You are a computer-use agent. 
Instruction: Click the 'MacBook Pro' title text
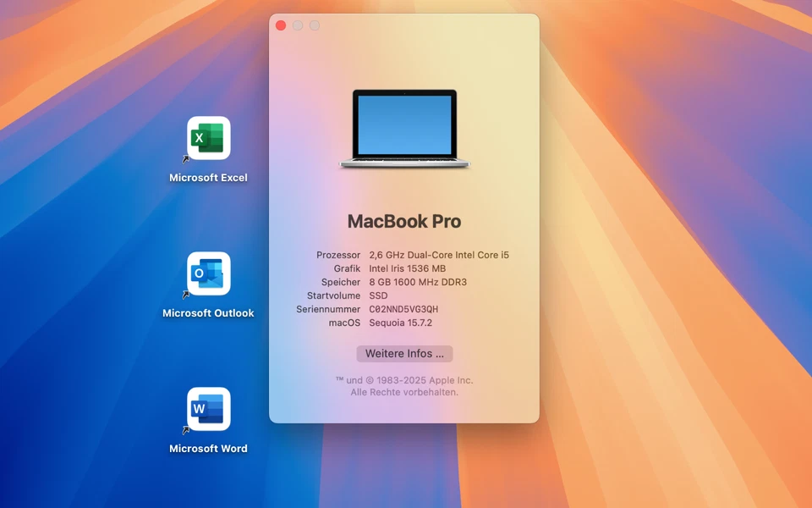tap(404, 221)
